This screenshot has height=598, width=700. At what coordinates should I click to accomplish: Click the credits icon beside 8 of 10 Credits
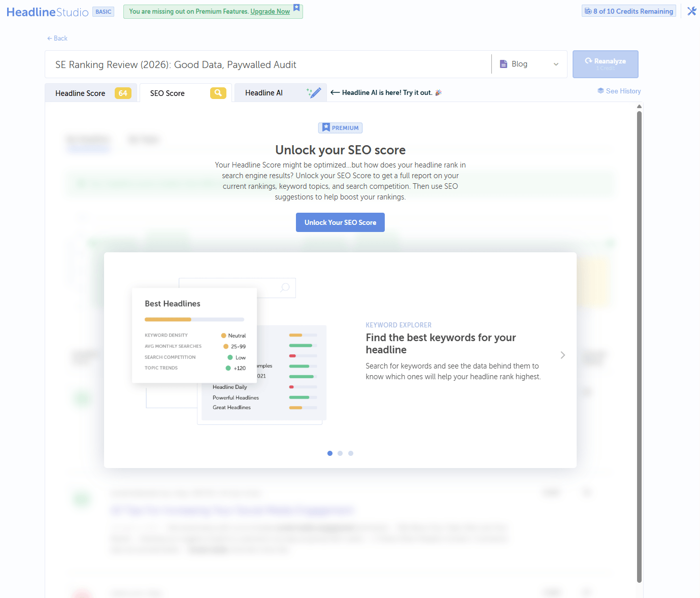(588, 11)
